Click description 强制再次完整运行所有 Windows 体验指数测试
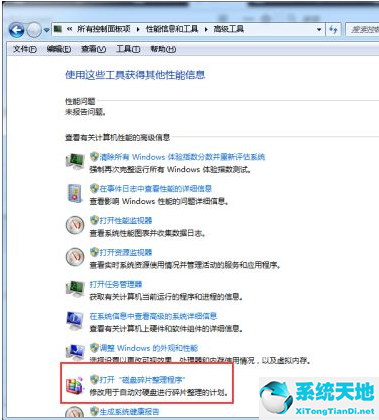 tap(170, 170)
